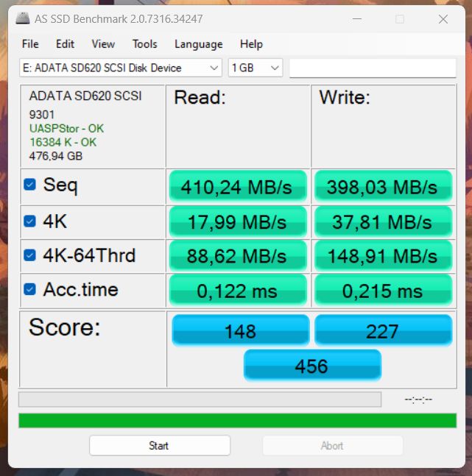Open the Language menu
The height and width of the screenshot is (476, 472).
[199, 44]
